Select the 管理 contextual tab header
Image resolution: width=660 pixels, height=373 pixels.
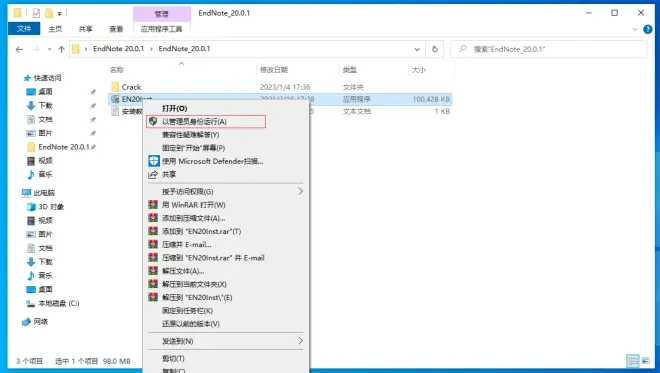point(162,14)
